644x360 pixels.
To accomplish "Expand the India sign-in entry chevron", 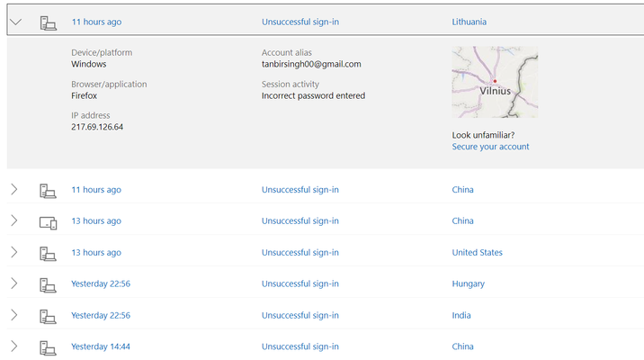I will 14,315.
